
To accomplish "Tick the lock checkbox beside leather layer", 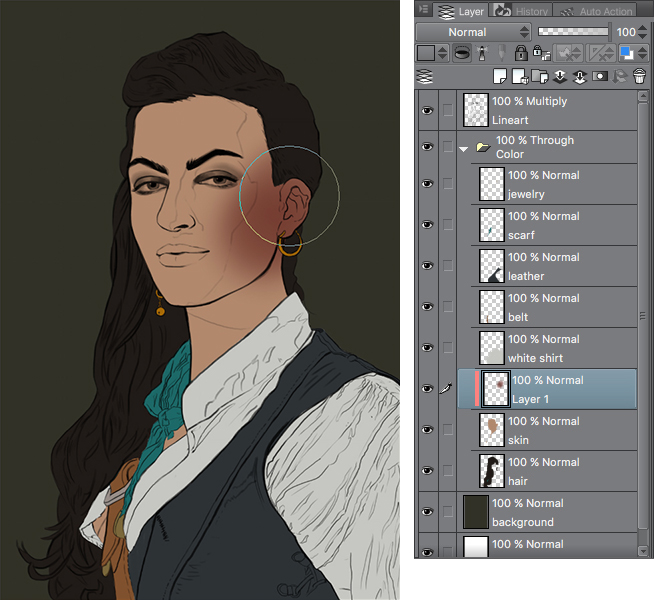I will (447, 266).
